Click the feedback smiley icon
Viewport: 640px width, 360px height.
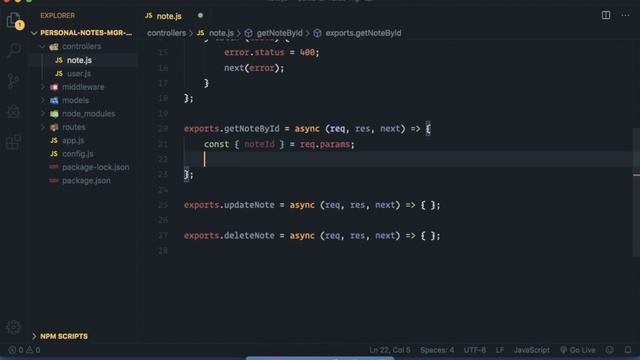pyautogui.click(x=609, y=350)
